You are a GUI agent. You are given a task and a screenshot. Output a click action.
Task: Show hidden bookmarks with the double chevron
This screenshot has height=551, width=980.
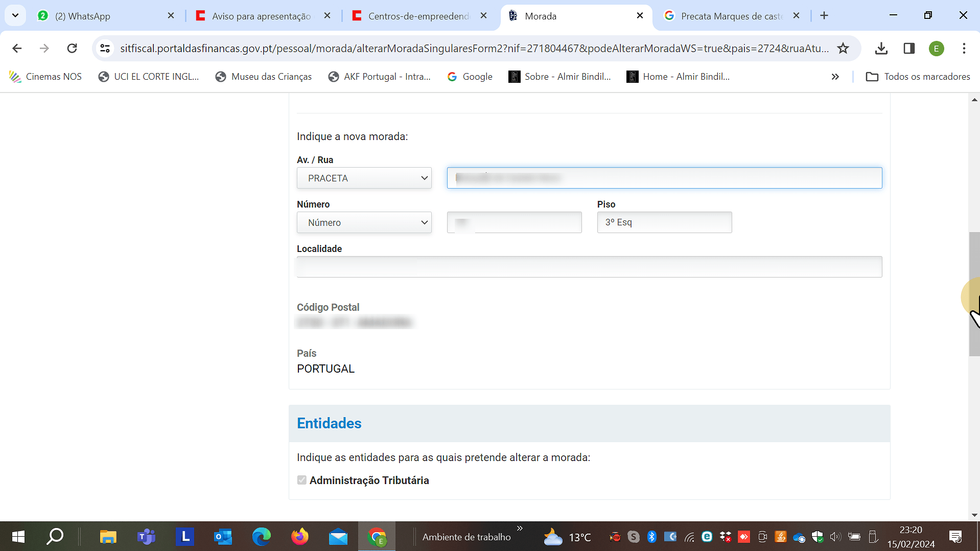(x=835, y=77)
